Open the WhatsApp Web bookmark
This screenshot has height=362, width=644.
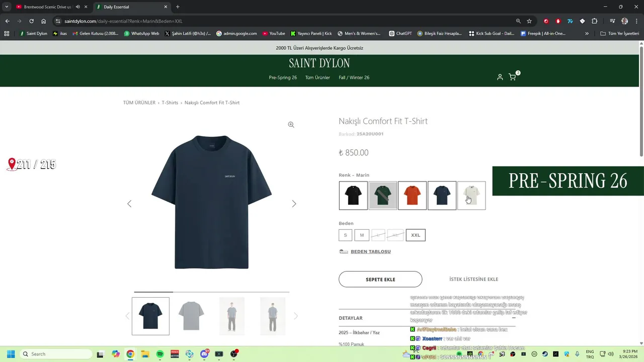point(141,34)
